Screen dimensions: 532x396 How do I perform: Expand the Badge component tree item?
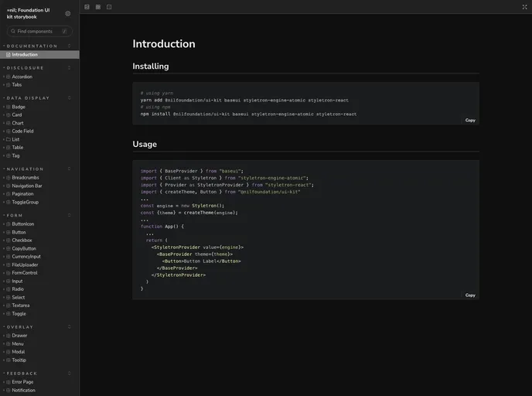click(x=18, y=107)
